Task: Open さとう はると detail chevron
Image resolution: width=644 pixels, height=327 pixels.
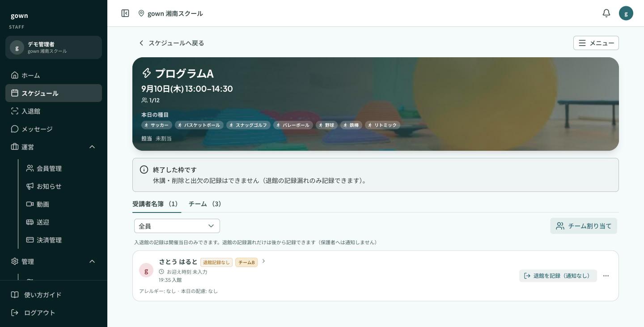Action: (x=263, y=261)
